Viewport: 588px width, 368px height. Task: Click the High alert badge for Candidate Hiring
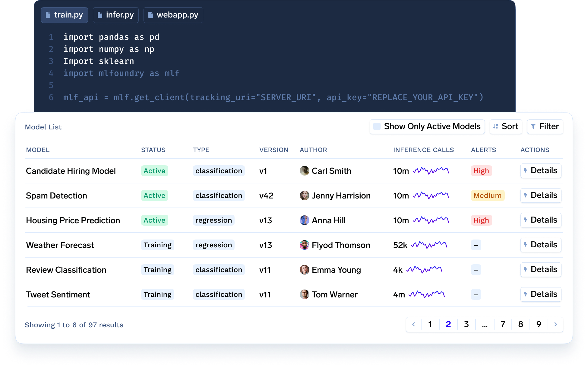pyautogui.click(x=481, y=171)
